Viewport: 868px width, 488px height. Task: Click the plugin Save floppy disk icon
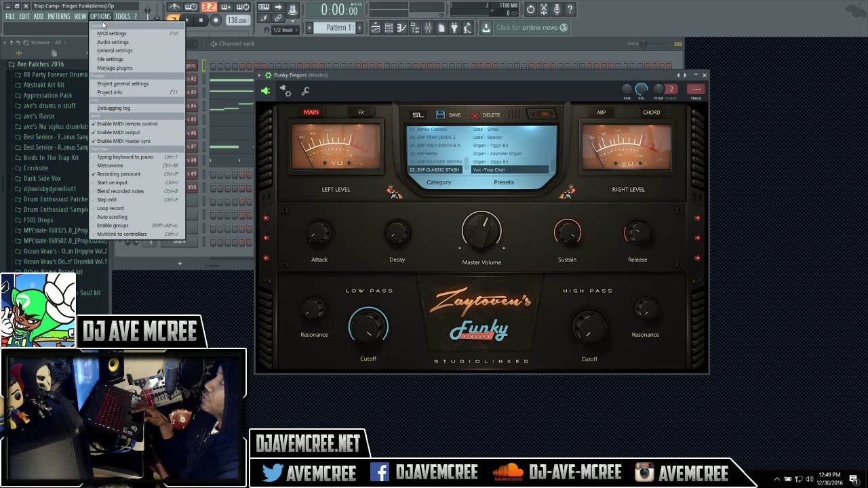click(x=441, y=115)
